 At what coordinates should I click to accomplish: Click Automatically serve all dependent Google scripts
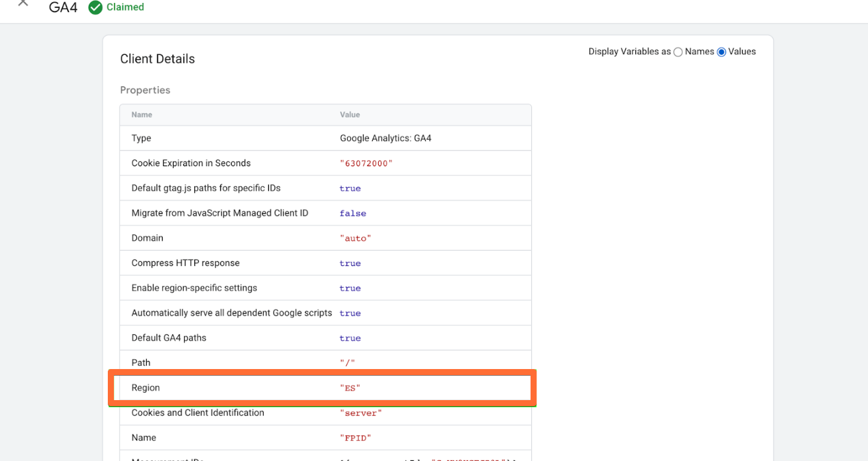pos(231,313)
